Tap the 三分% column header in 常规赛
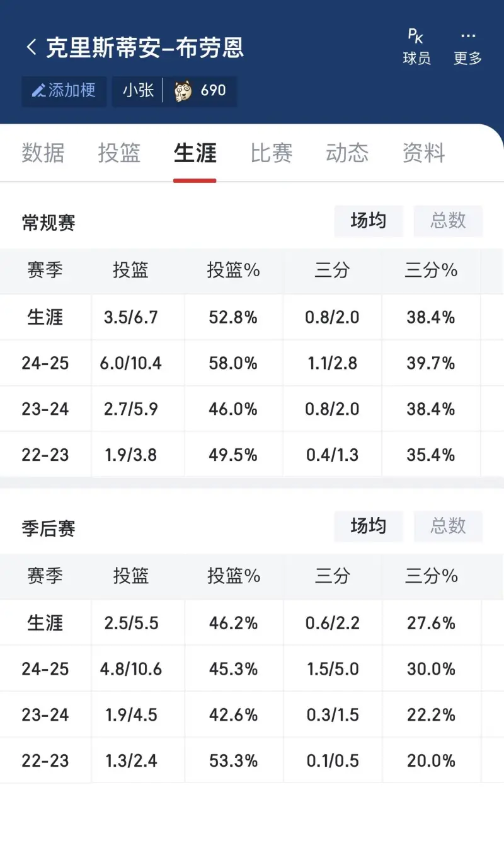The image size is (504, 855). coord(431,270)
